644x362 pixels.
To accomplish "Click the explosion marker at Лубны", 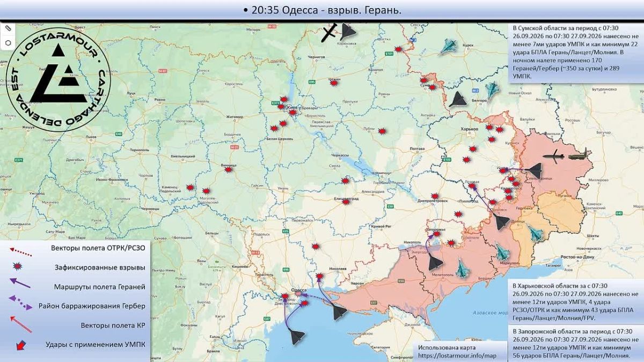I will coord(382,131).
